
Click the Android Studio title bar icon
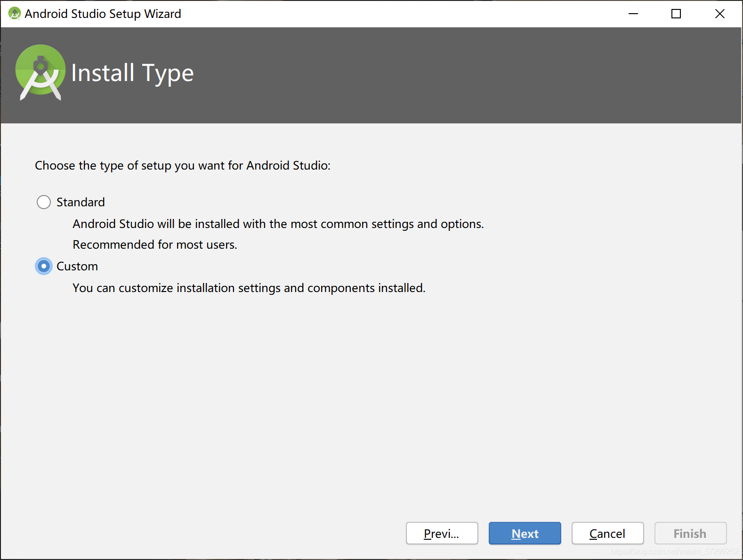pos(15,14)
